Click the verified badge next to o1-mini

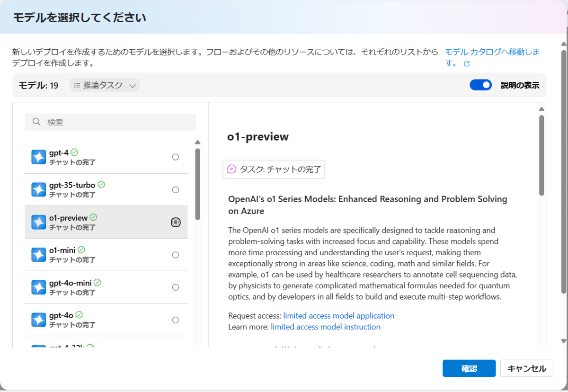tap(81, 249)
